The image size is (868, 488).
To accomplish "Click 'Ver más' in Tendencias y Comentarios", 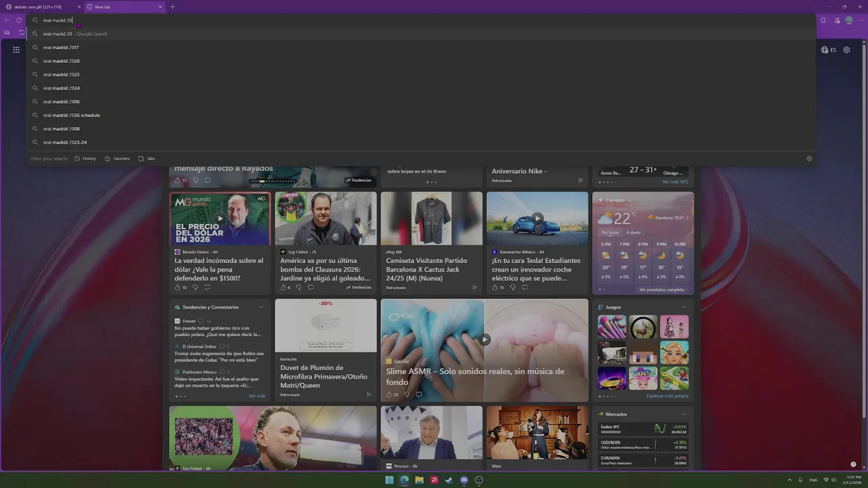I will 257,396.
